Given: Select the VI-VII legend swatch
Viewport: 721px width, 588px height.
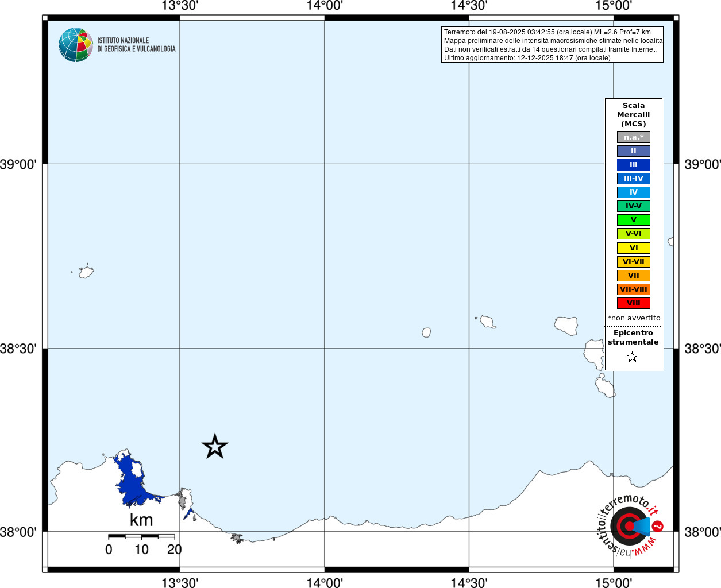Looking at the screenshot, I should pyautogui.click(x=634, y=262).
